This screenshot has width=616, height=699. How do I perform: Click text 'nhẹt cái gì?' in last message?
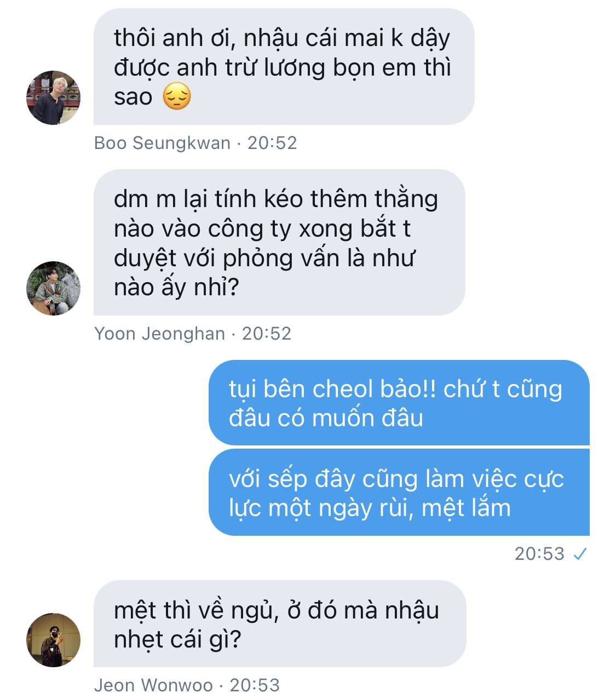(x=177, y=640)
